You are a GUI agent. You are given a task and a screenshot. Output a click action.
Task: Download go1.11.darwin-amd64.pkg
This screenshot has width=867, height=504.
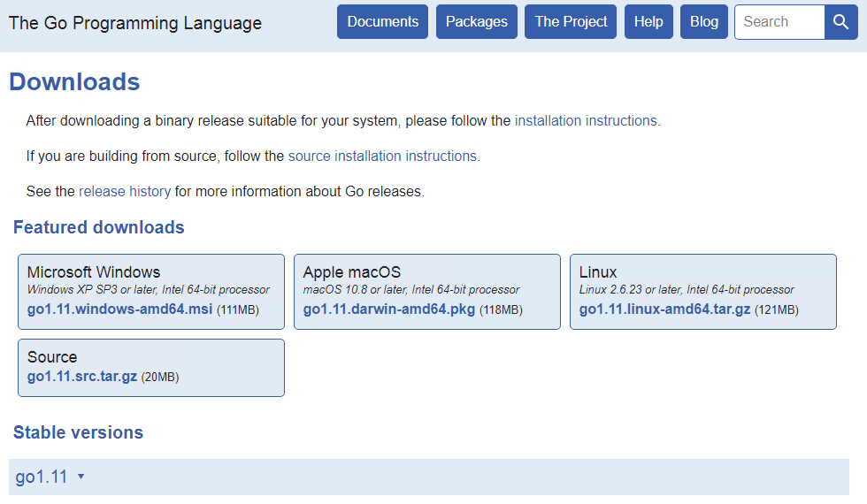(x=389, y=309)
